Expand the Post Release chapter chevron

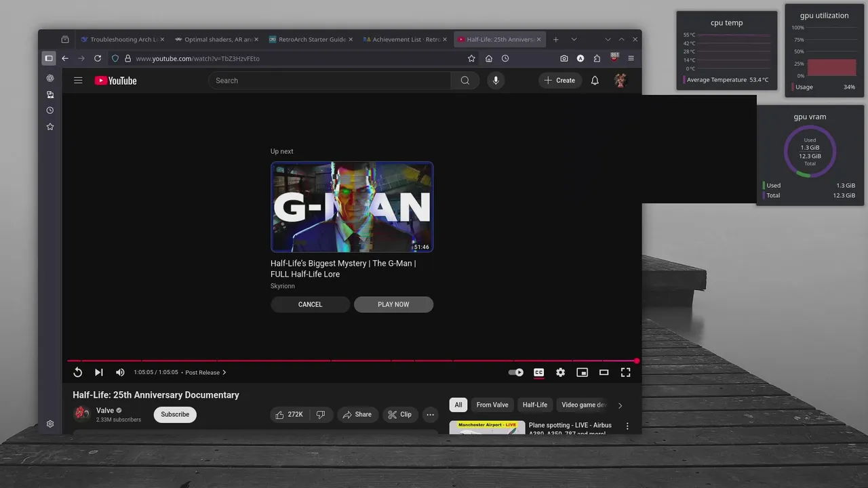click(x=224, y=372)
